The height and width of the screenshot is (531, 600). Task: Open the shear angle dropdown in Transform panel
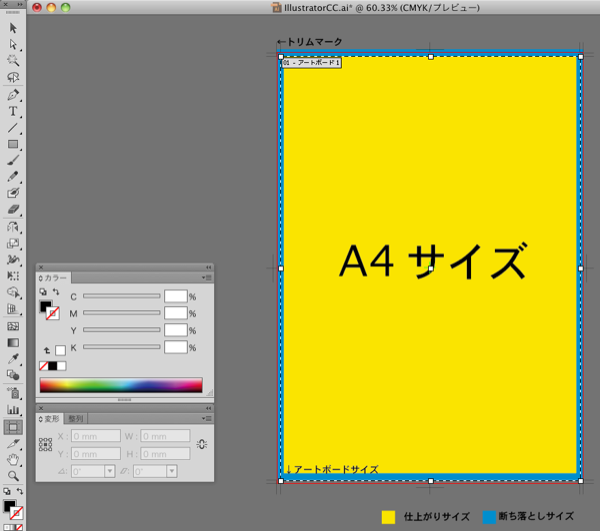tap(172, 471)
